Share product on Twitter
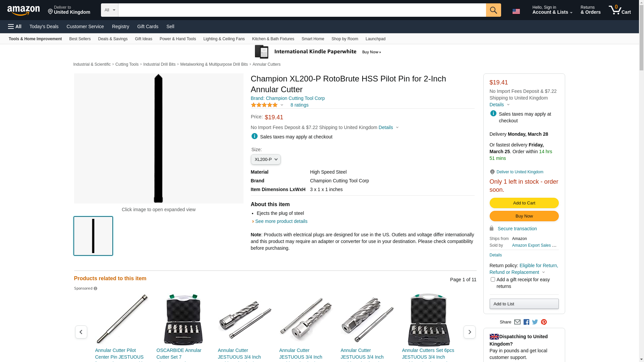The width and height of the screenshot is (644, 362). [535, 322]
